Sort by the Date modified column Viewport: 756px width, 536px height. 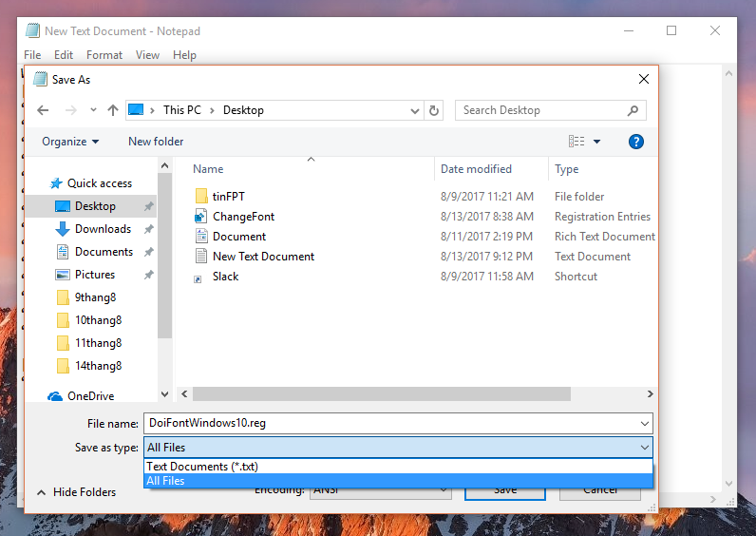click(x=476, y=169)
